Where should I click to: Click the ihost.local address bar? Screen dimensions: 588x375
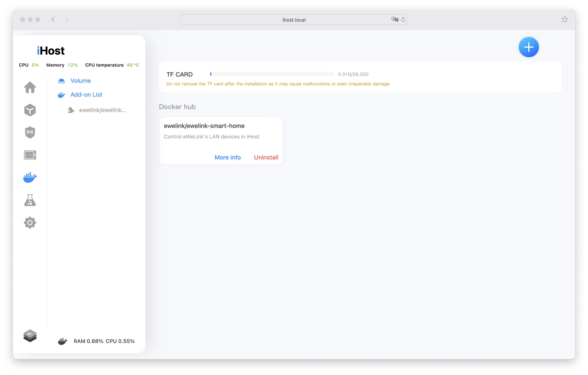click(x=294, y=20)
